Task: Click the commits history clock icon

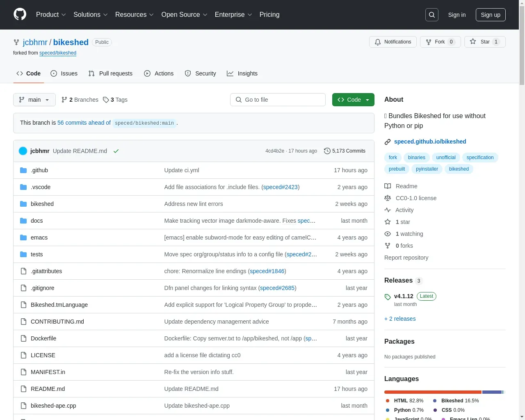Action: pyautogui.click(x=327, y=151)
